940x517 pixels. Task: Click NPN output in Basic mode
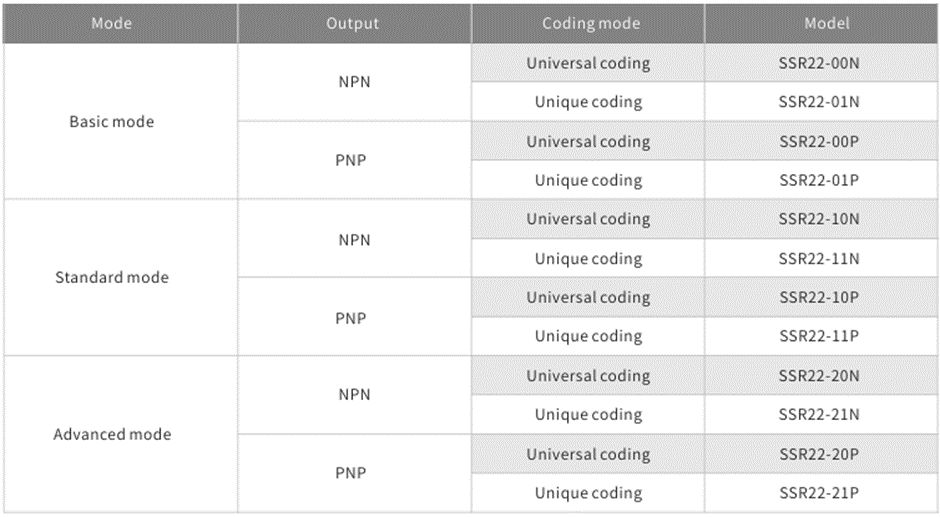[x=353, y=83]
